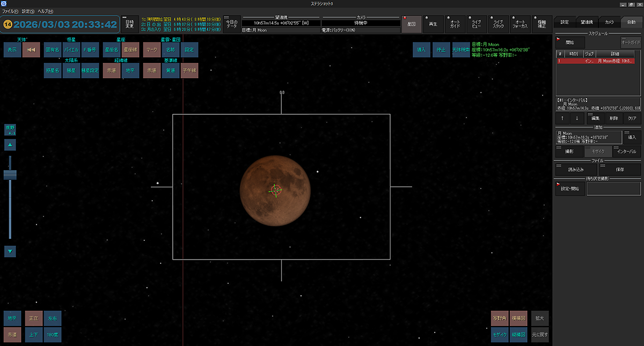Click the field-of-view zoom-in up triangle
The width and height of the screenshot is (644, 346).
[x=11, y=145]
